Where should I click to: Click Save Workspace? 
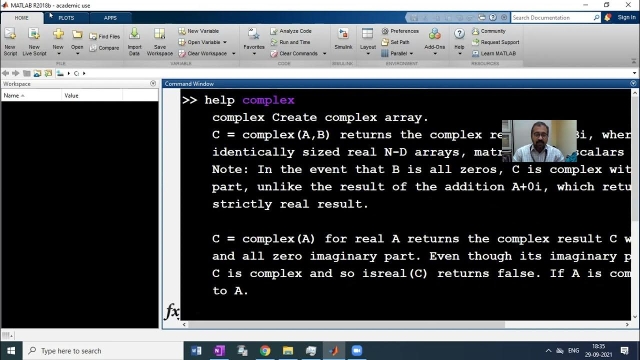[x=160, y=42]
